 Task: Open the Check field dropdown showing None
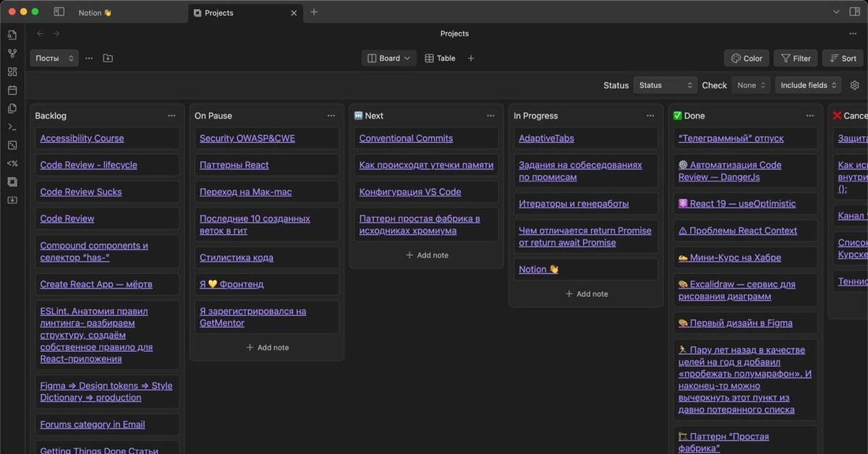[751, 85]
